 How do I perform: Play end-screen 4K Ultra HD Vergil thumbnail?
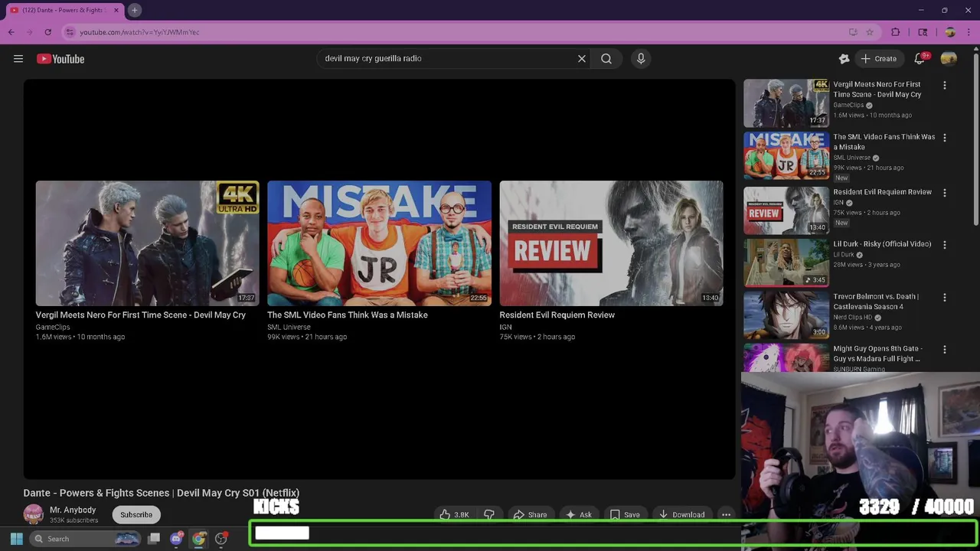click(x=147, y=243)
